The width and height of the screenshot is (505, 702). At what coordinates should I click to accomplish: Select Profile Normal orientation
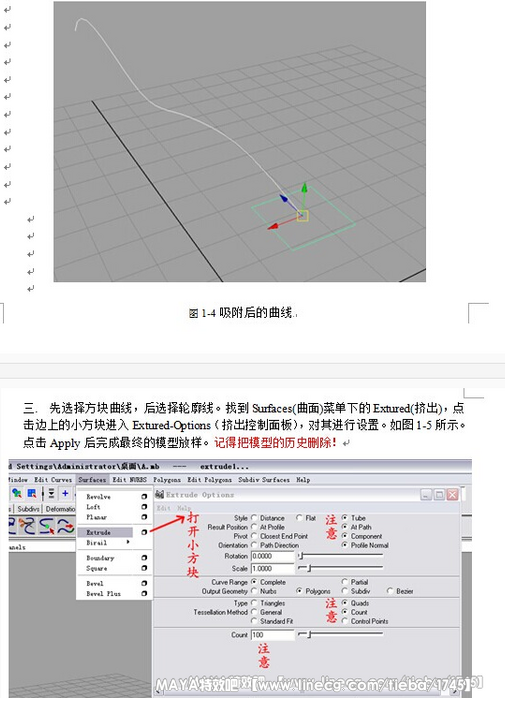[x=345, y=545]
